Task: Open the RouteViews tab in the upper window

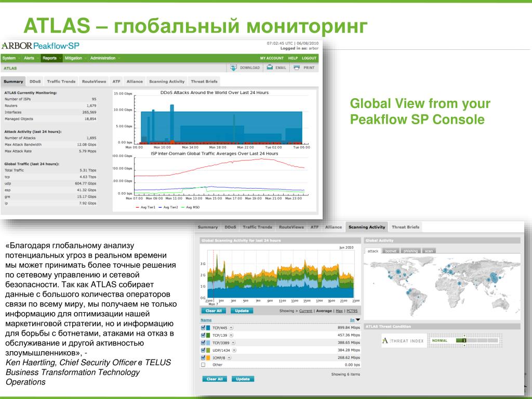Action: (x=94, y=82)
